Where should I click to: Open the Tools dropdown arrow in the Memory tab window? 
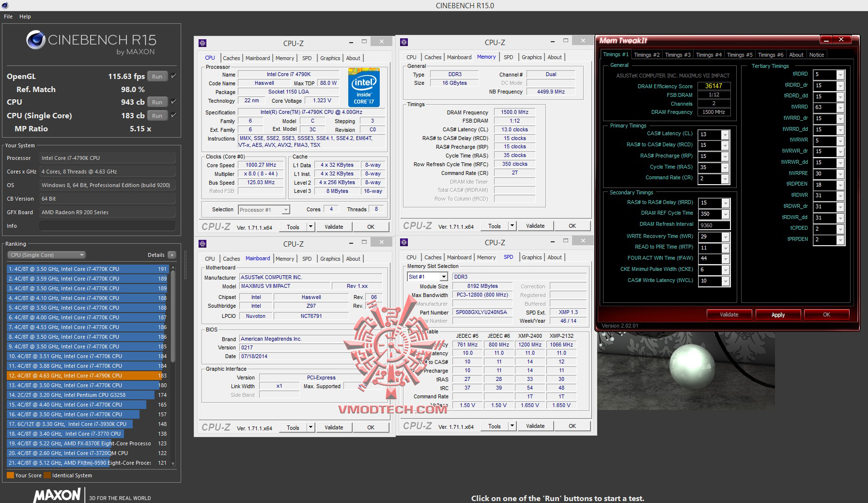[512, 226]
